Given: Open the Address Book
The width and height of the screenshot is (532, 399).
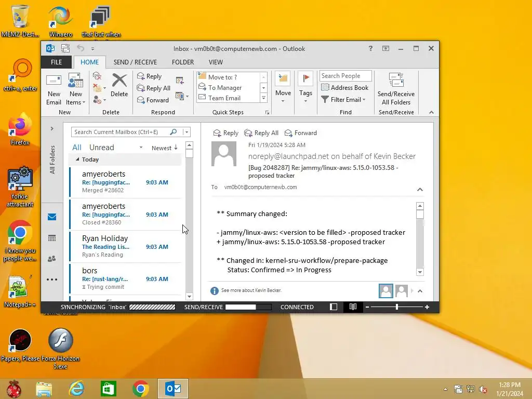Looking at the screenshot, I should pos(345,87).
